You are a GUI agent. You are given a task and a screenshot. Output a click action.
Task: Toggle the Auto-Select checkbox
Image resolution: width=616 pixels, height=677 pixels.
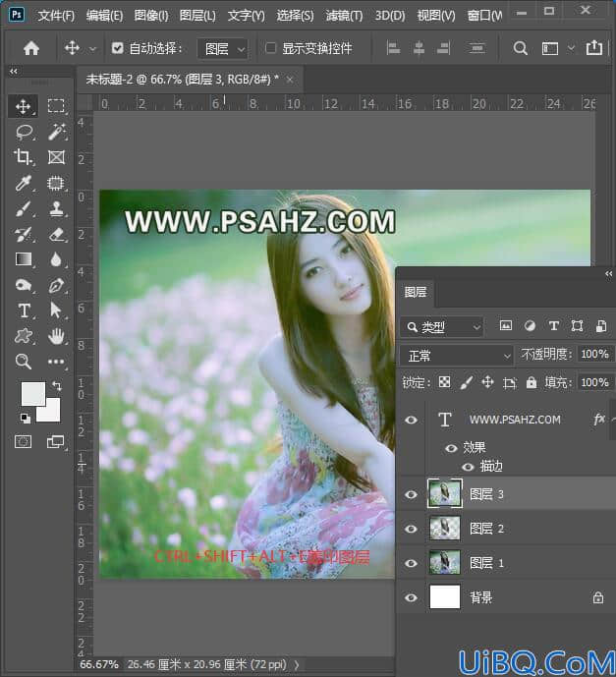pos(118,48)
